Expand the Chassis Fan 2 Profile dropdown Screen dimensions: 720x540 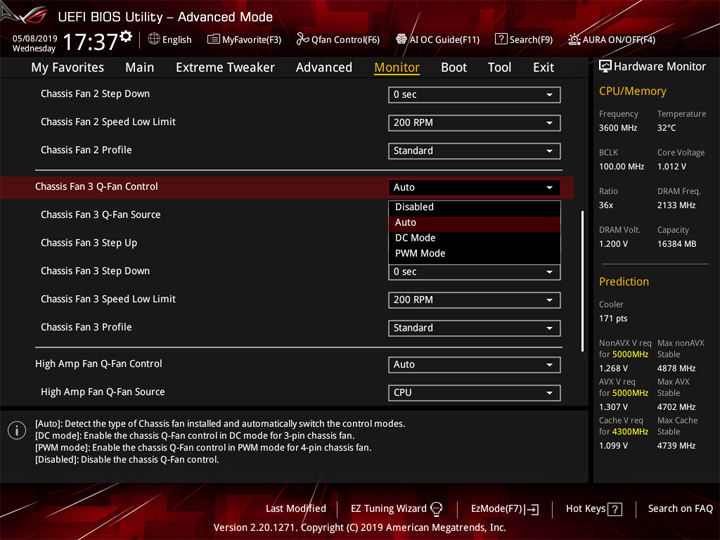[x=474, y=151]
